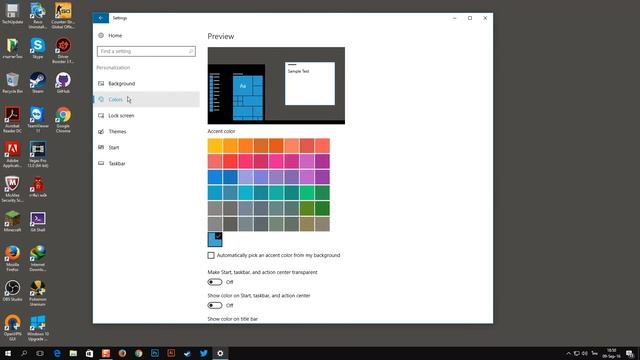This screenshot has height=360, width=640.
Task: Click the color preview thumbnail
Action: [x=276, y=86]
